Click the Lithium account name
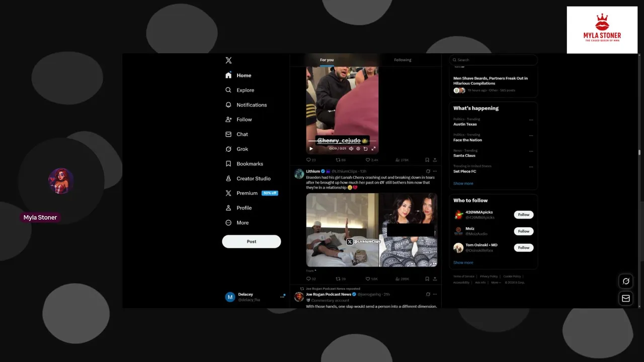Screen dimensions: 644x362 [x=313, y=171]
